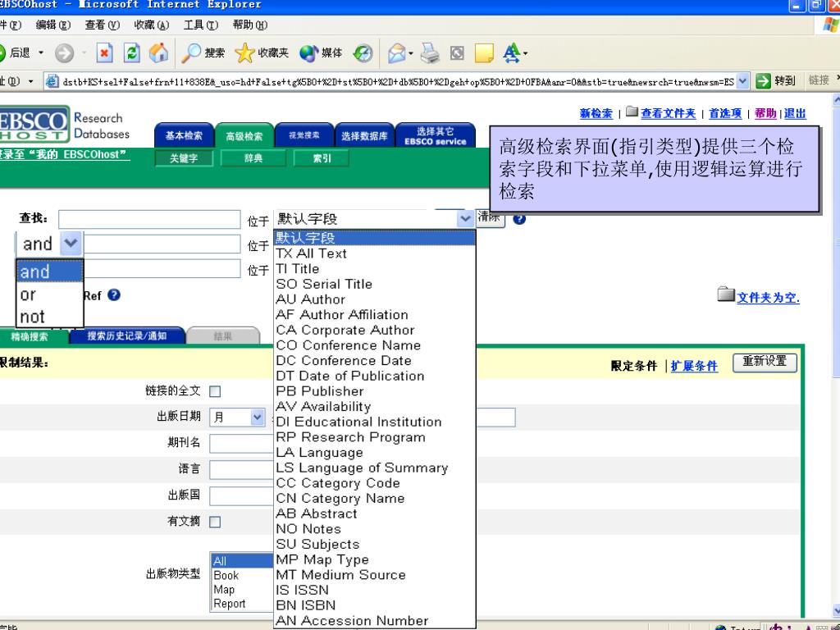
Task: Open the Search (搜索) toolbar button
Action: pyautogui.click(x=203, y=52)
